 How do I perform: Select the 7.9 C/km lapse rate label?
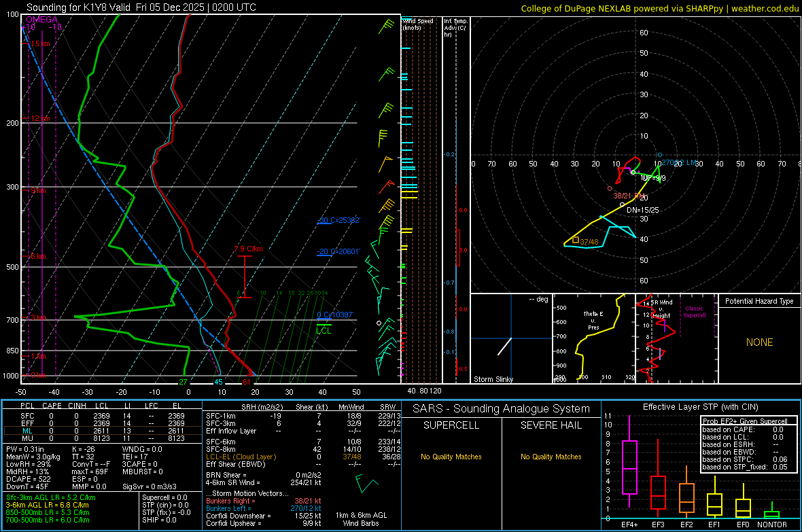(x=249, y=249)
